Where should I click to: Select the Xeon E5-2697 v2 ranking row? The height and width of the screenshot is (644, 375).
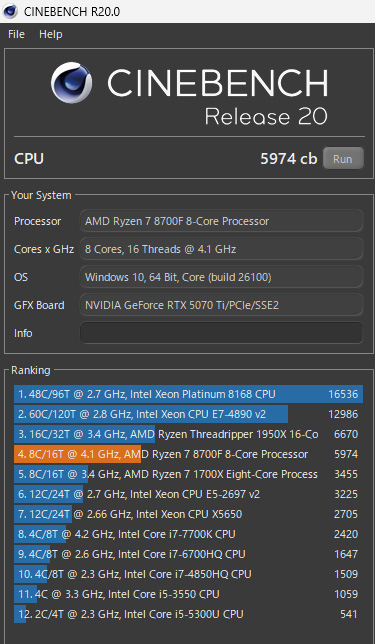click(x=189, y=494)
